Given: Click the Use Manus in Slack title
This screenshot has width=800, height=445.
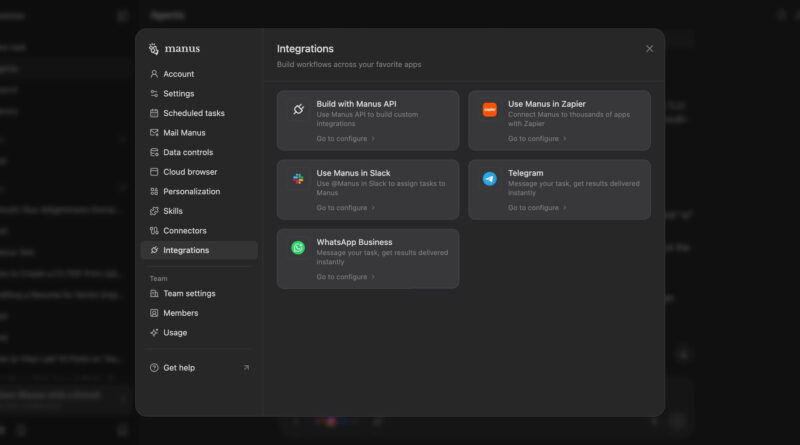Looking at the screenshot, I should (x=353, y=173).
